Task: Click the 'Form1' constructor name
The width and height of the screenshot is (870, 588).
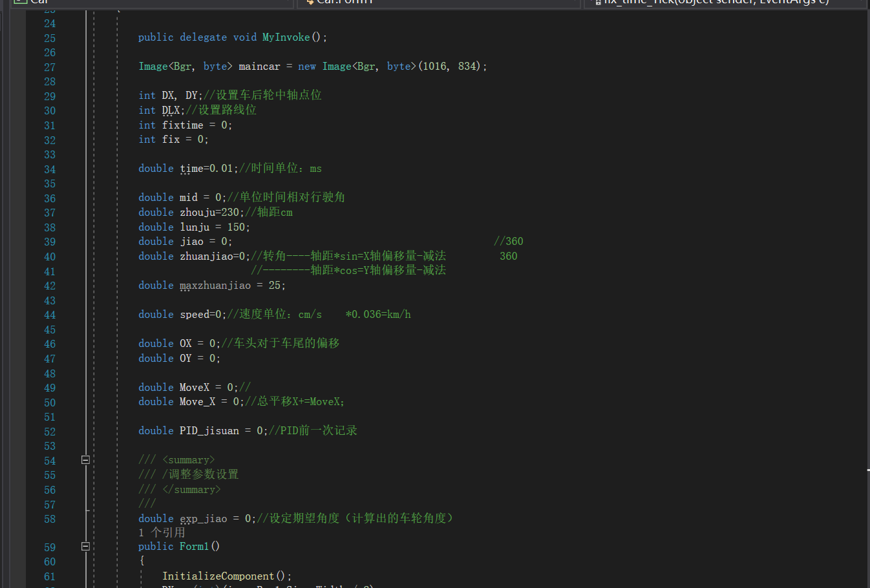Action: point(195,547)
